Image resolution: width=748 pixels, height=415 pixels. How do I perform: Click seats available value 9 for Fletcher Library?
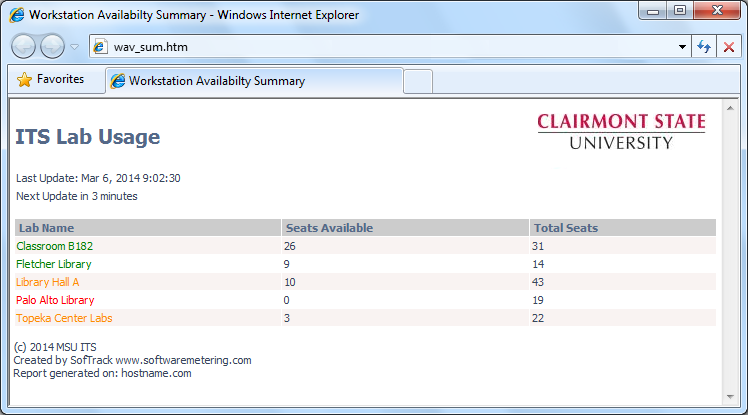[x=286, y=264]
